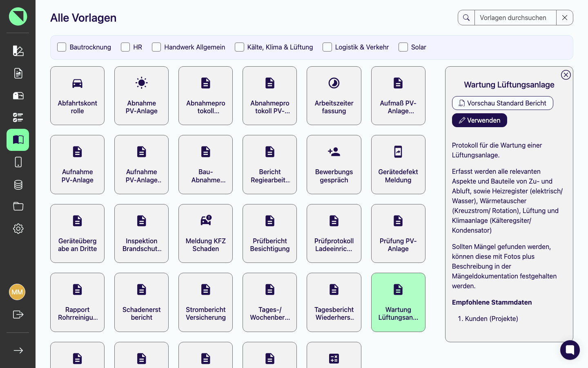Click the logout icon in sidebar
Image resolution: width=588 pixels, height=368 pixels.
[x=18, y=314]
